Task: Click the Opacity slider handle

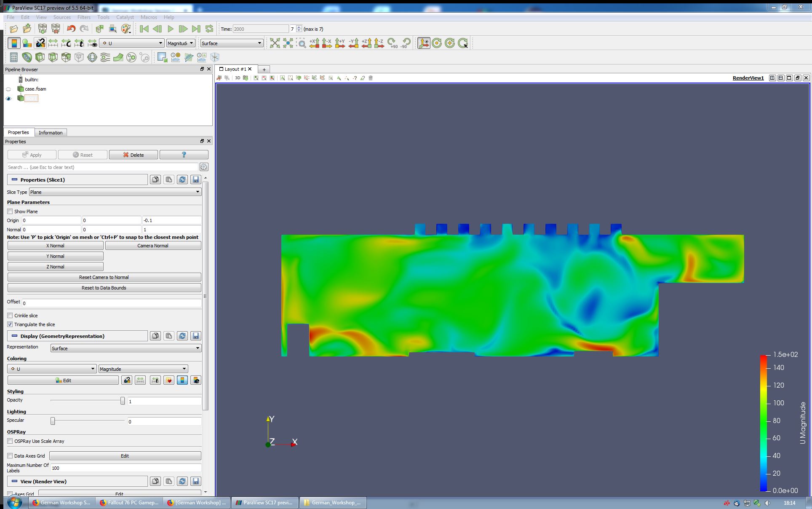Action: 123,401
